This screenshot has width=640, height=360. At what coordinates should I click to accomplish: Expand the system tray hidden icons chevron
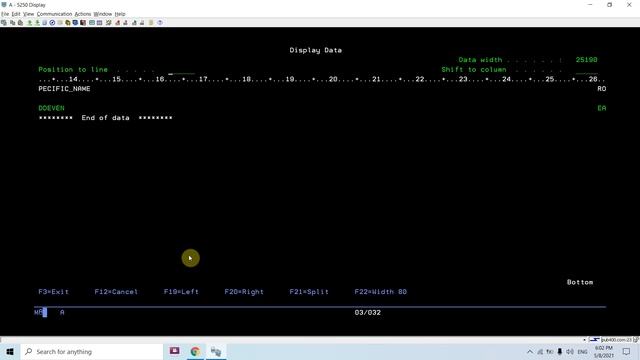pyautogui.click(x=530, y=351)
